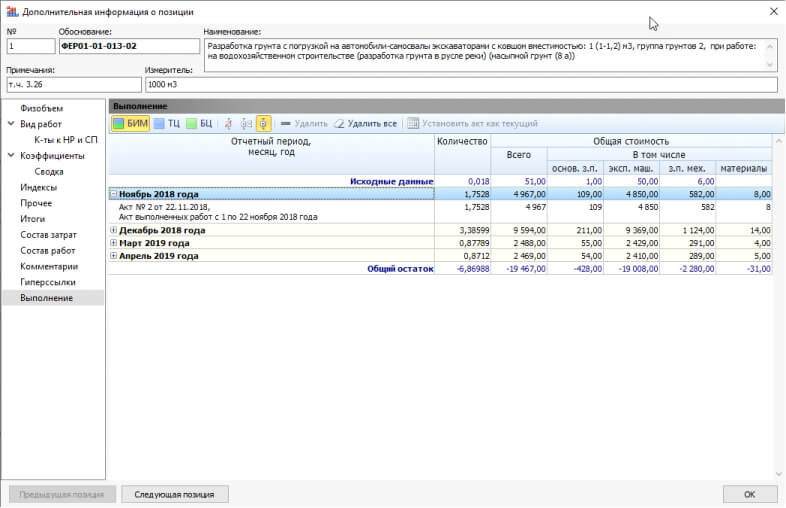
Task: Click the Исходные данные quantity 0,018
Action: click(462, 181)
